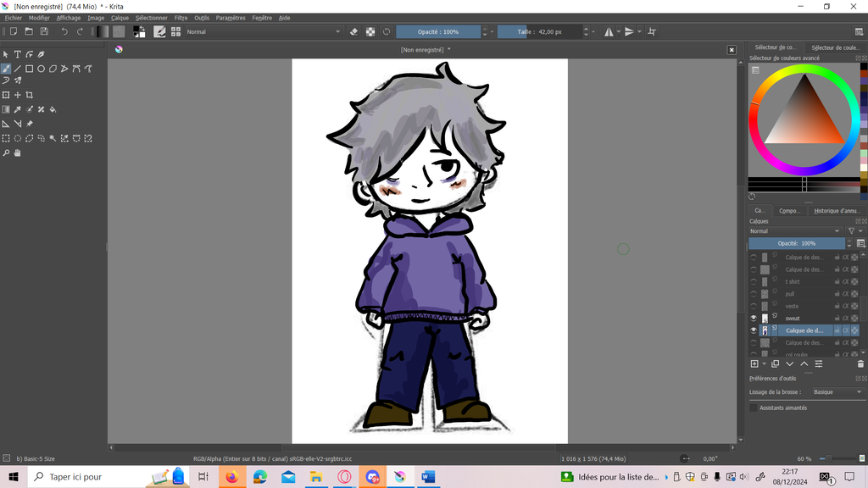Image resolution: width=868 pixels, height=488 pixels.
Task: Click the brush Opacité slider
Action: click(438, 31)
